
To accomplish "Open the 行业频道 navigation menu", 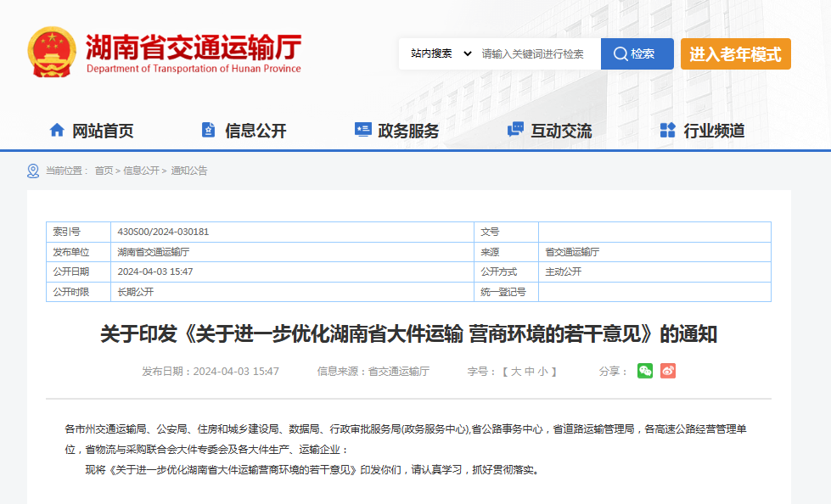I will (x=714, y=131).
